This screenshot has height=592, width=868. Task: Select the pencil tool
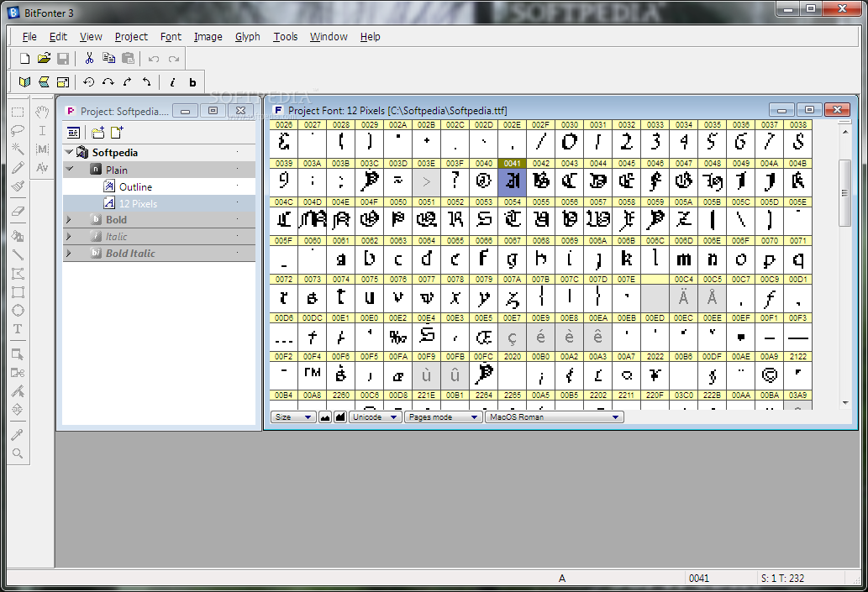coord(18,167)
